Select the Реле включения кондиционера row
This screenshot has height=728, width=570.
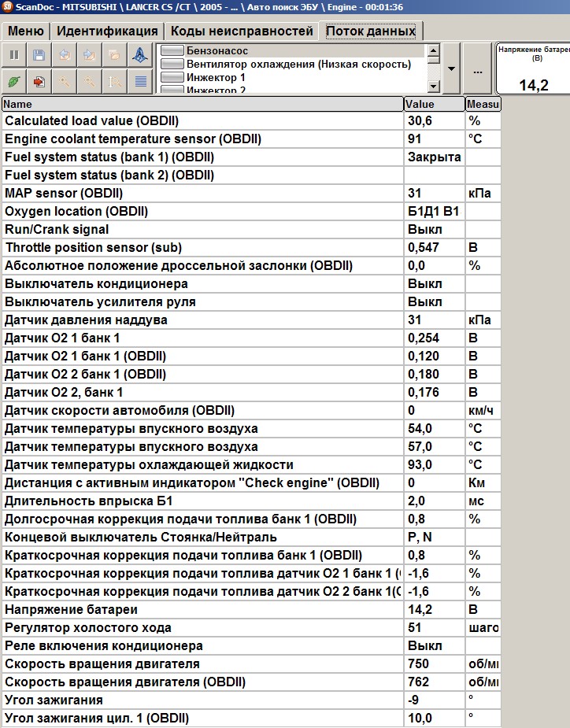[251, 646]
